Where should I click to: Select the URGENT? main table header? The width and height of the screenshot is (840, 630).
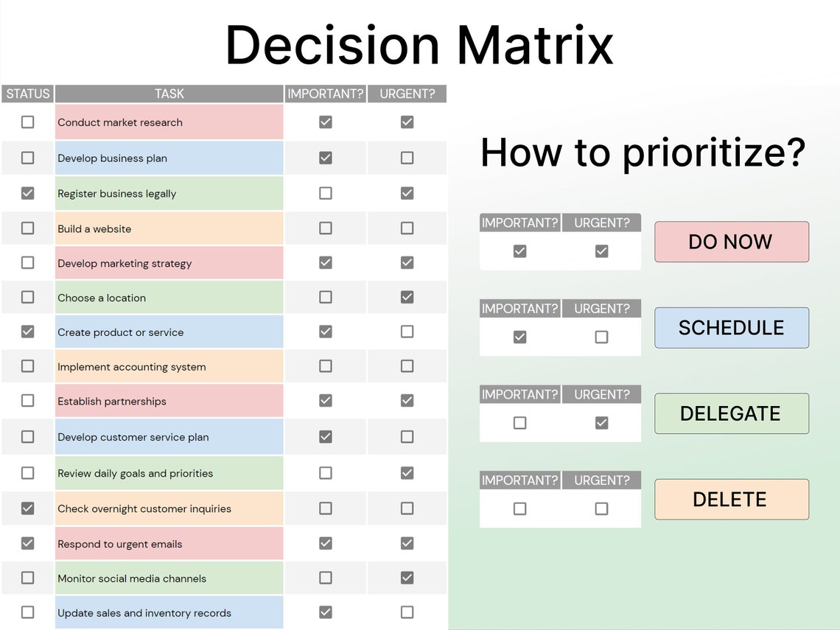point(407,94)
